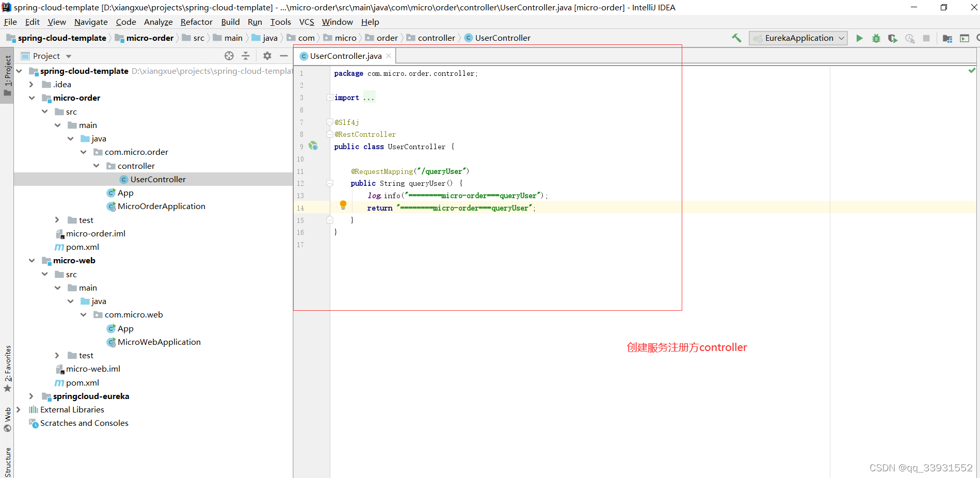Place cursor on the return statement line
The width and height of the screenshot is (980, 478).
pyautogui.click(x=451, y=208)
